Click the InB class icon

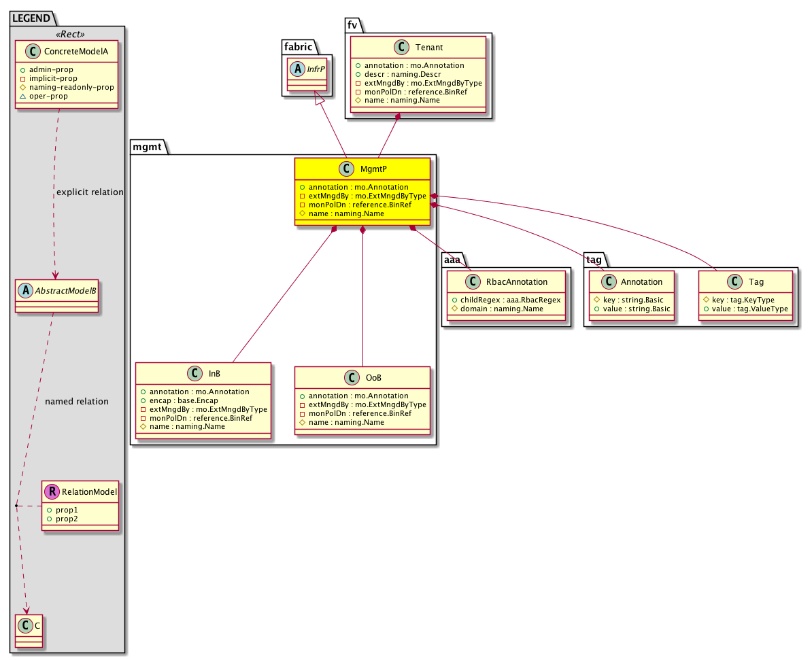pos(194,373)
